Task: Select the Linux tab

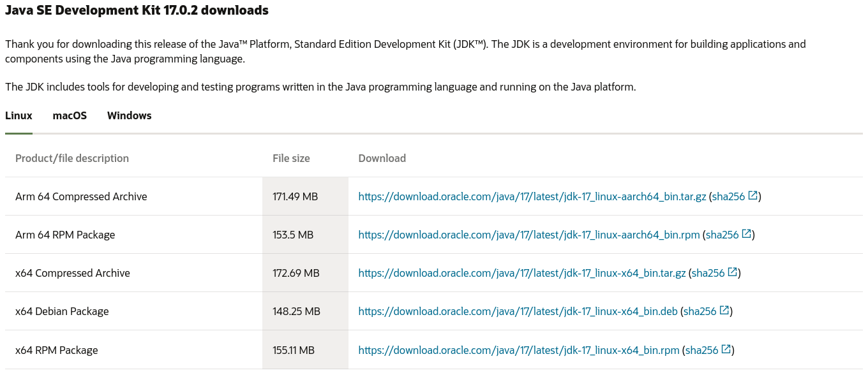Action: pos(19,116)
